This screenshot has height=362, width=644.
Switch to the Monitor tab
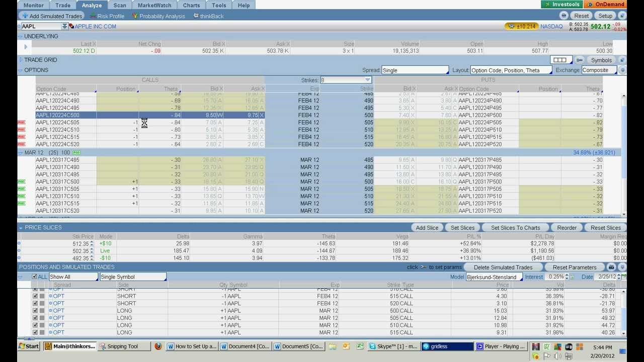click(34, 5)
